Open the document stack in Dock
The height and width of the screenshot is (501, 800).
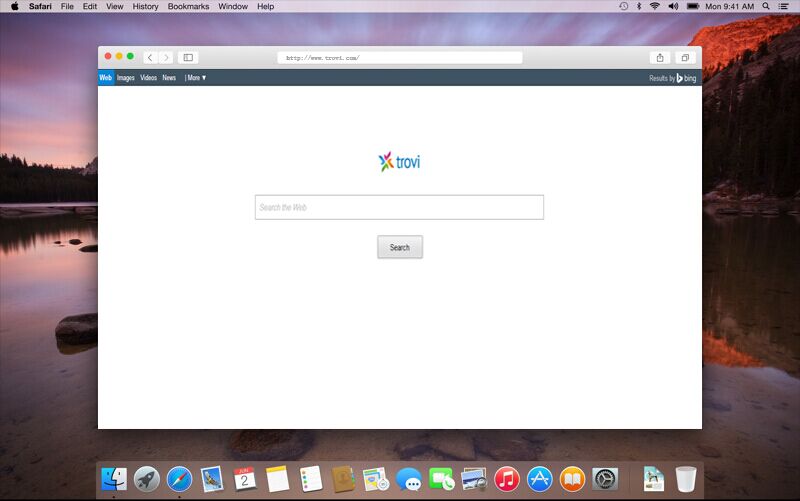[654, 479]
